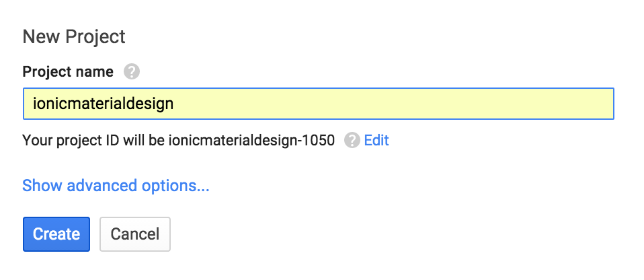The image size is (644, 280).
Task: Edit the generated project ID
Action: pyautogui.click(x=376, y=140)
